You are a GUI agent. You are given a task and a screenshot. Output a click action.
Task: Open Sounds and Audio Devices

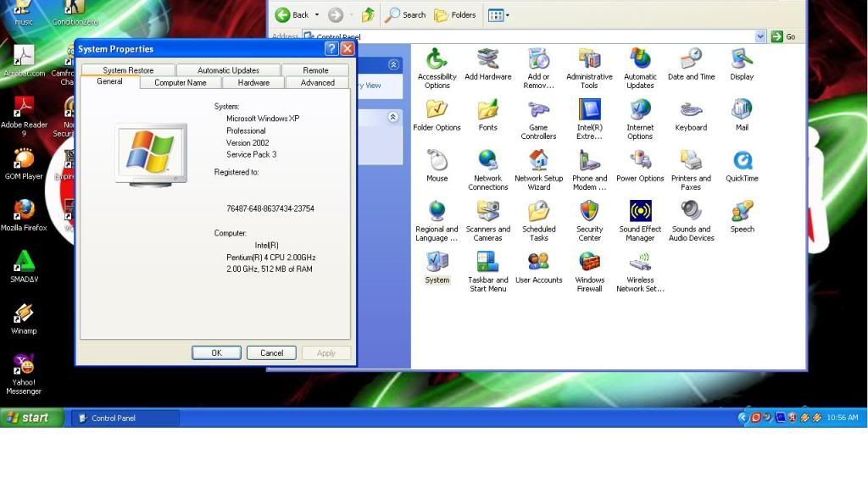click(x=691, y=221)
